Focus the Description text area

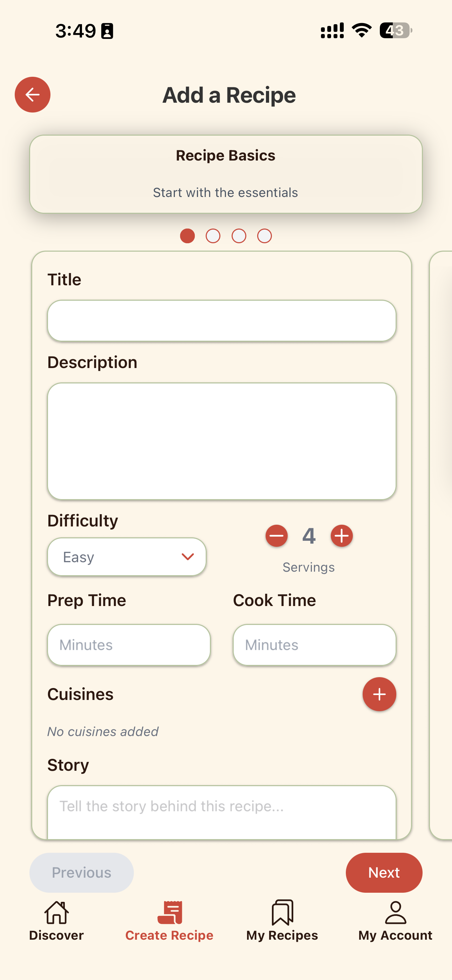coord(222,441)
